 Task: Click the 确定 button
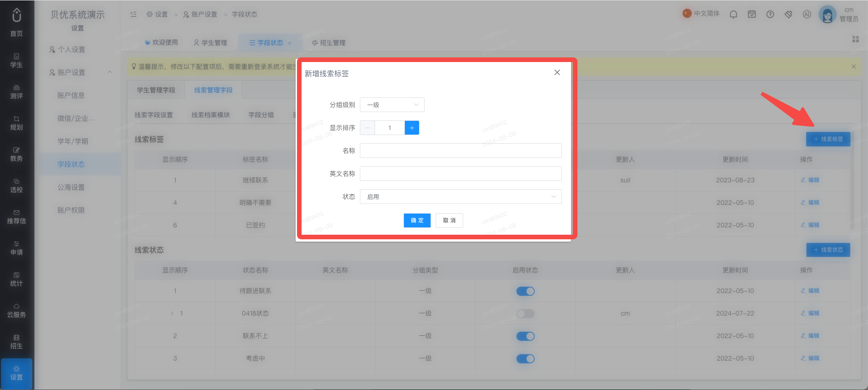(417, 220)
